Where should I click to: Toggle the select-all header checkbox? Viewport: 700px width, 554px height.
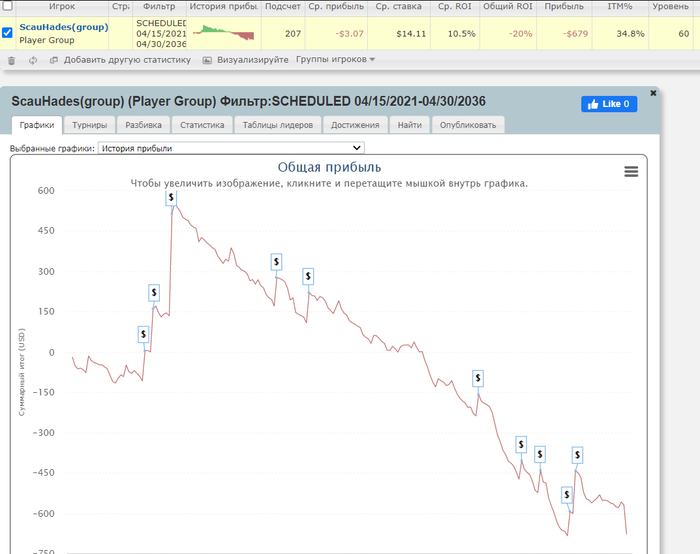tap(8, 5)
